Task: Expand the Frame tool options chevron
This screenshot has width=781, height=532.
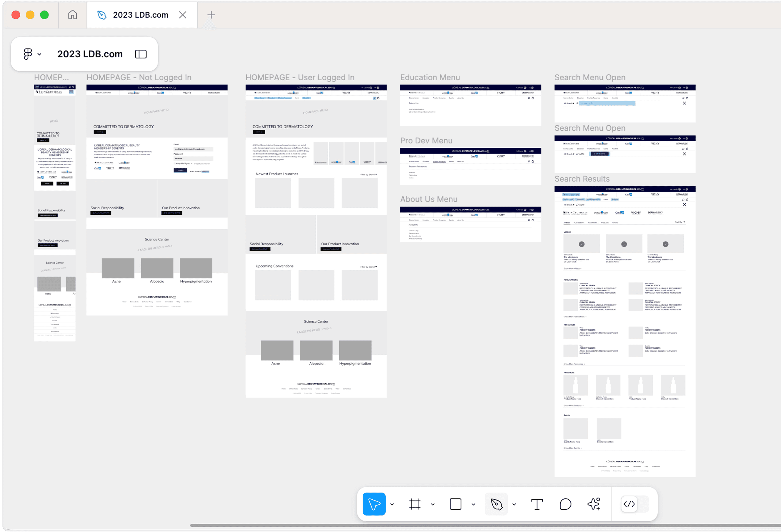Action: (432, 504)
